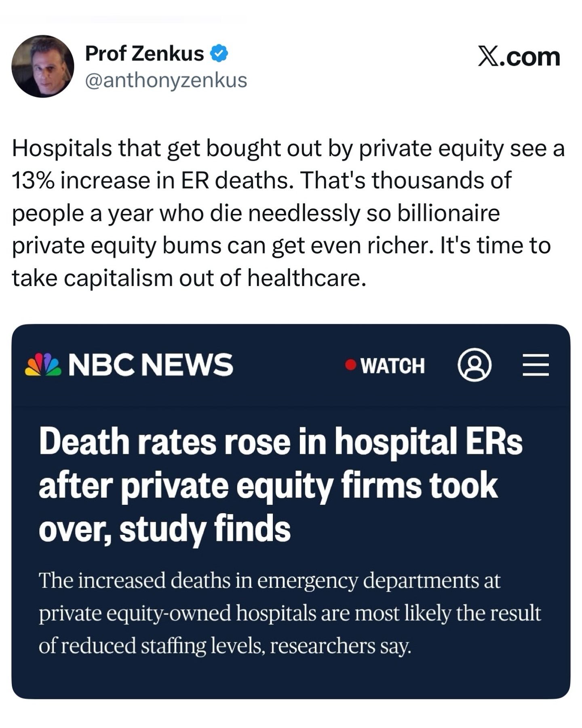Viewport: 582px width, 728px height.
Task: Open the hamburger menu icon
Action: (x=536, y=365)
